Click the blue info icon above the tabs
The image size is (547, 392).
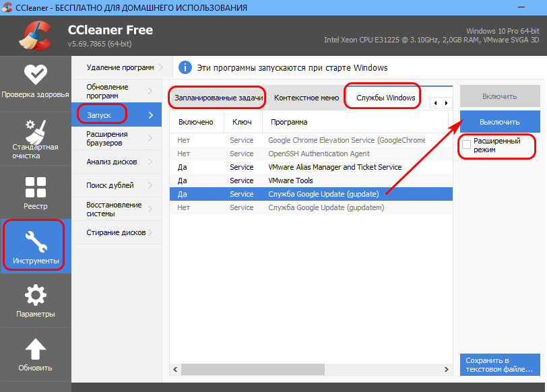coord(185,67)
